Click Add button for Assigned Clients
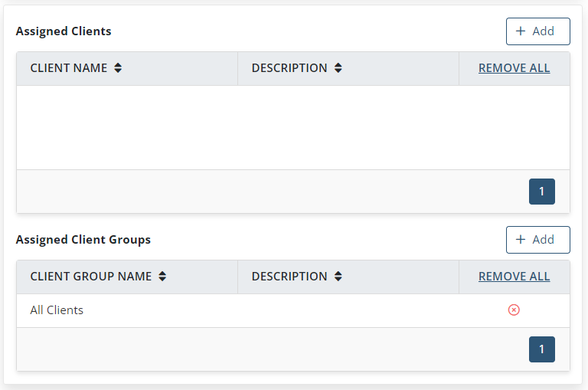The height and width of the screenshot is (390, 588). pos(537,31)
